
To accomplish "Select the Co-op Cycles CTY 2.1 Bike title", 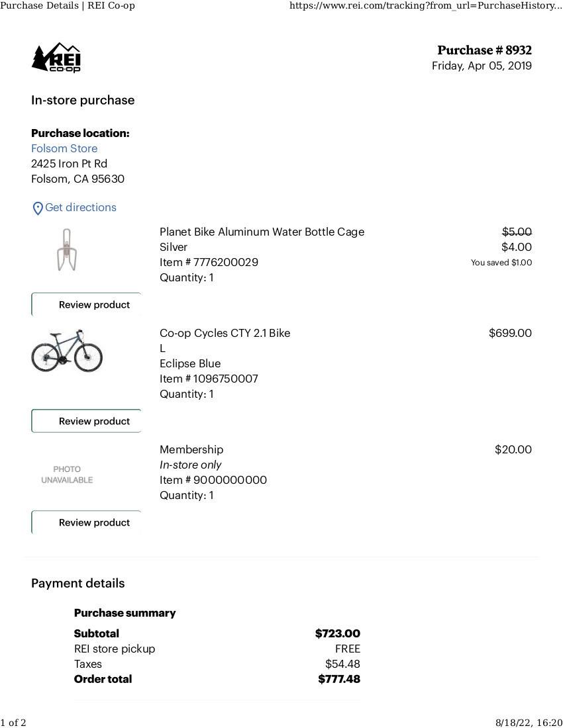I will [x=225, y=333].
